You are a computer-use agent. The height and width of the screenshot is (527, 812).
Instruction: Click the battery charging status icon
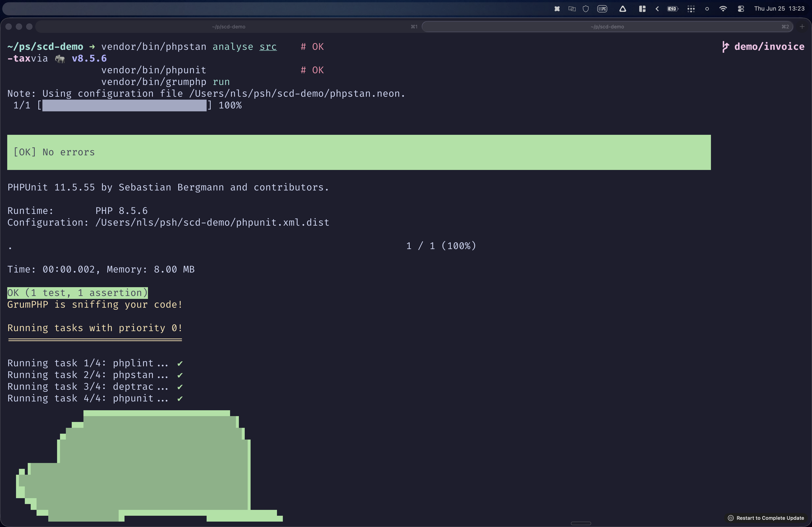pyautogui.click(x=673, y=9)
